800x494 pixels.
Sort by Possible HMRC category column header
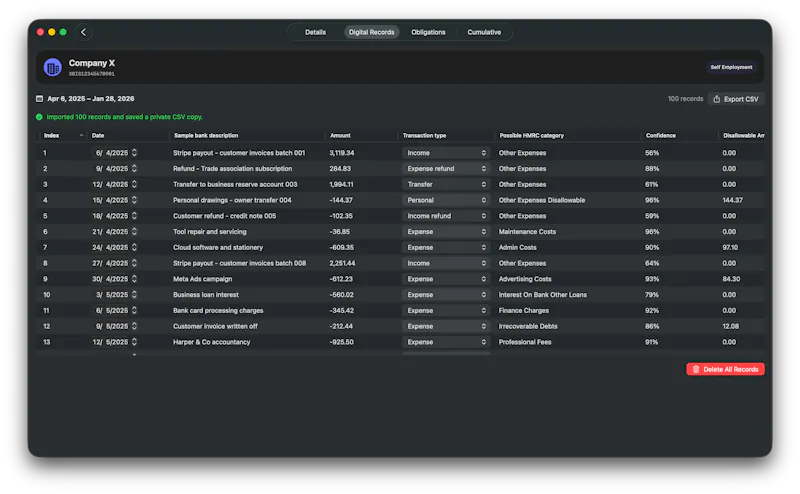tap(532, 135)
